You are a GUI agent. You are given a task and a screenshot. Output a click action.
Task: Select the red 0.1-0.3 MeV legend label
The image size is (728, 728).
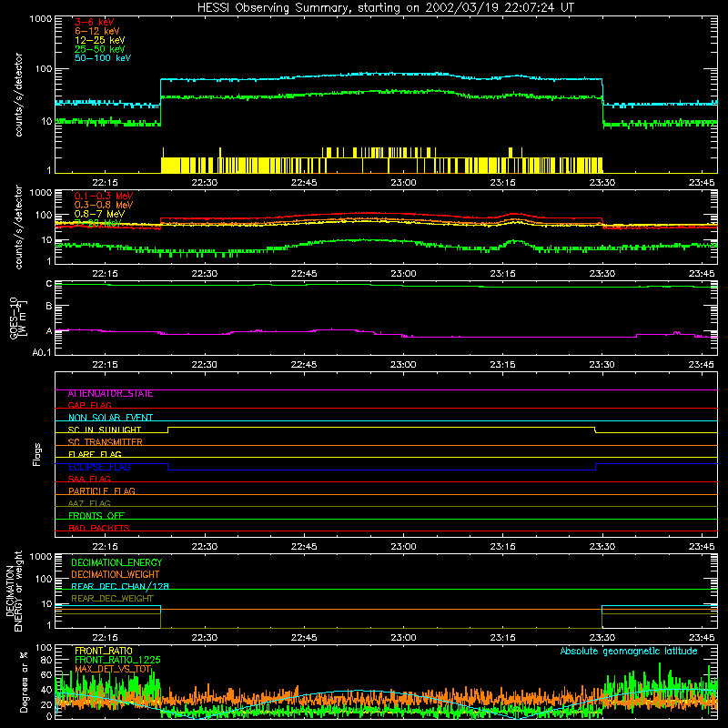pyautogui.click(x=104, y=196)
